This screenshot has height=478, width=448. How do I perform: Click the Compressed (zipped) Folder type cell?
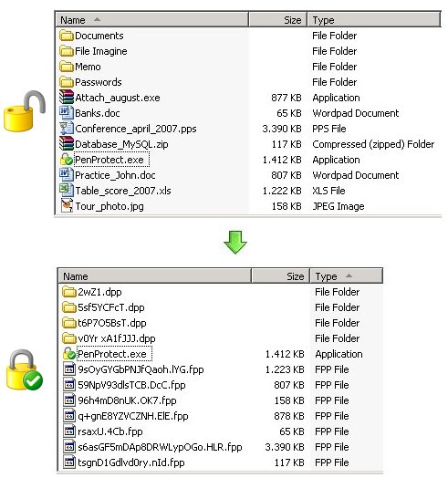[373, 144]
